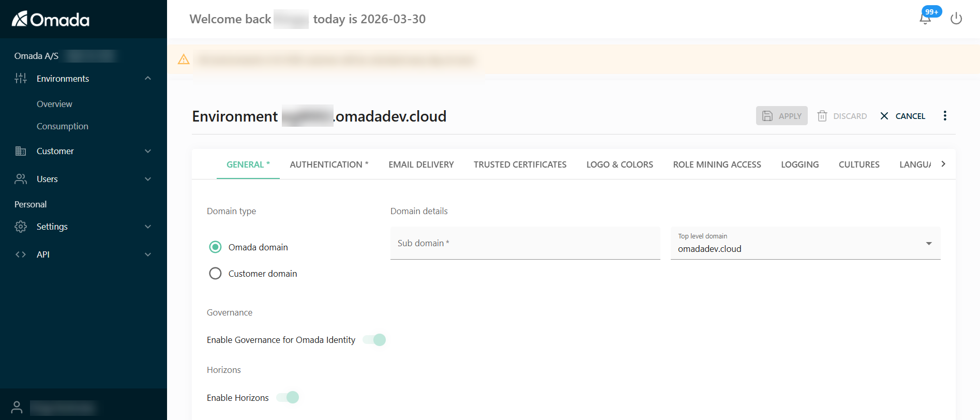This screenshot has height=420, width=980.
Task: Click the Apply save disk icon
Action: click(767, 116)
